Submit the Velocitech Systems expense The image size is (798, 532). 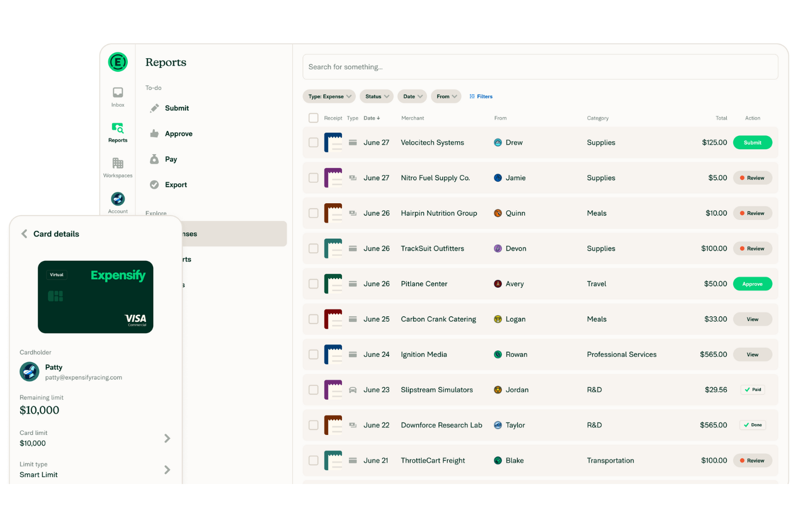coord(752,142)
